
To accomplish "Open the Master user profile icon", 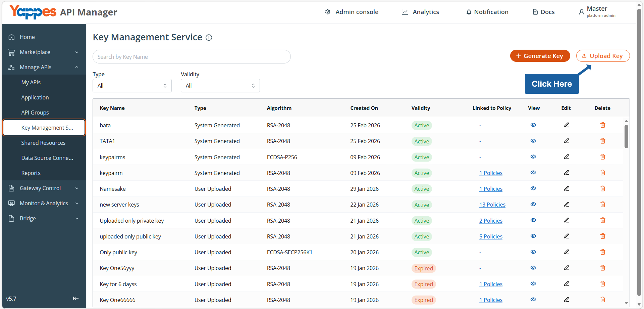I will (x=581, y=12).
